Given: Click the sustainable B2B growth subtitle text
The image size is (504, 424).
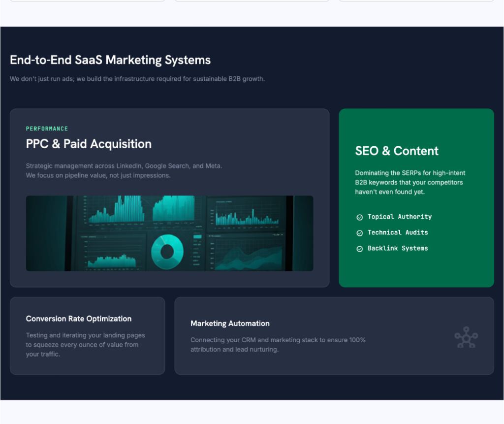Looking at the screenshot, I should [137, 79].
